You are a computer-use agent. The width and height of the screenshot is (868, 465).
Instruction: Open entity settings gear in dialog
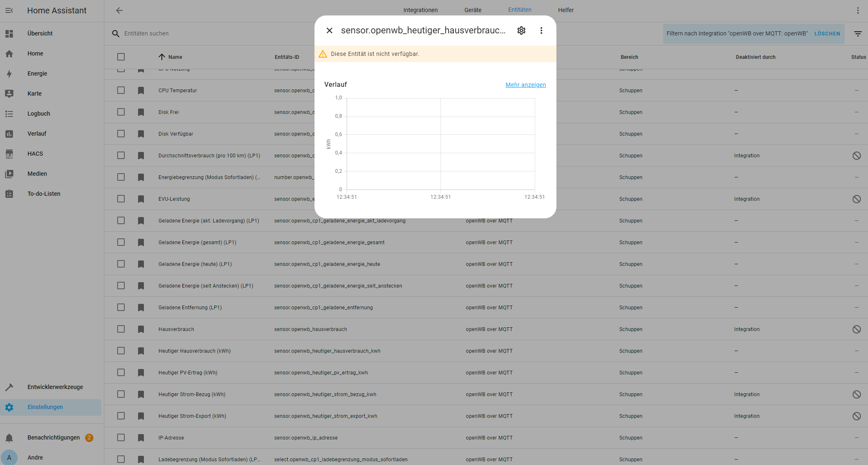[521, 30]
